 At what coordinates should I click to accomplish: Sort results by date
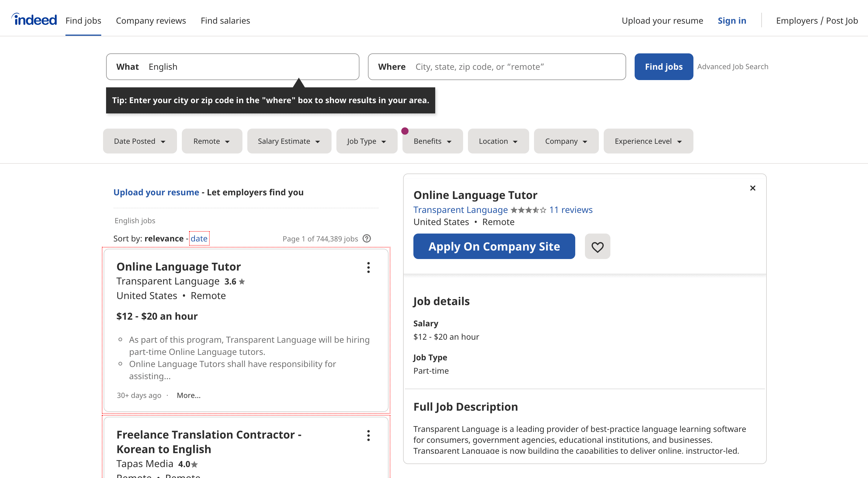(199, 238)
